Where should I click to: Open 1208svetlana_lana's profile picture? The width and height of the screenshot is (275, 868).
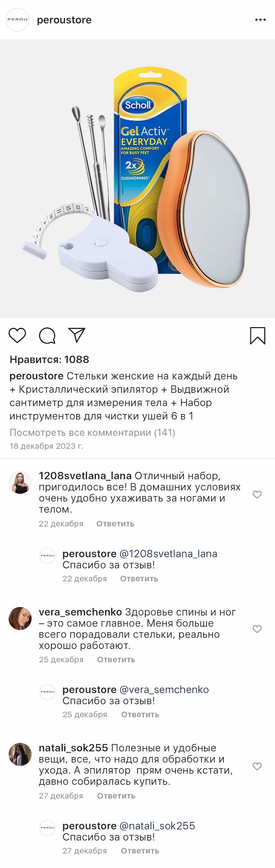click(x=20, y=483)
